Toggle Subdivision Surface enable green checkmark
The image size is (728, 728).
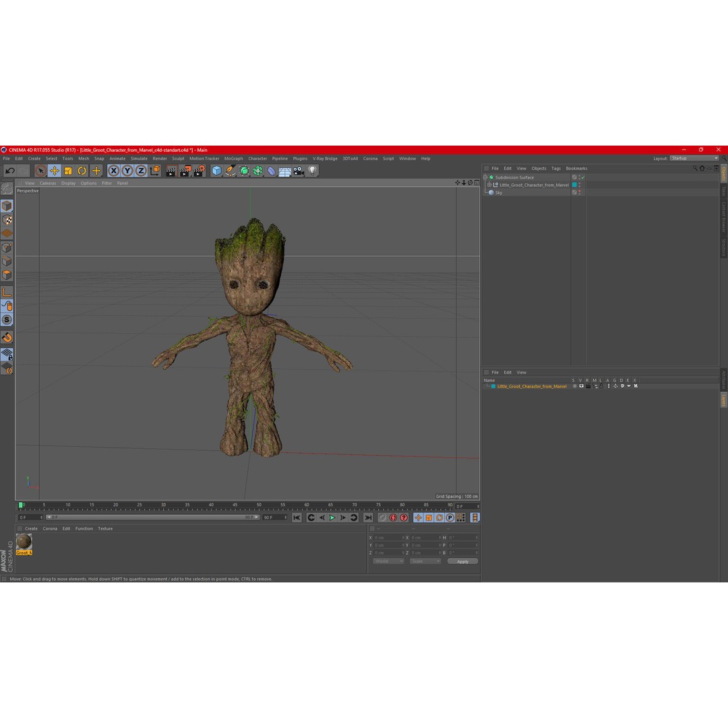pyautogui.click(x=583, y=177)
